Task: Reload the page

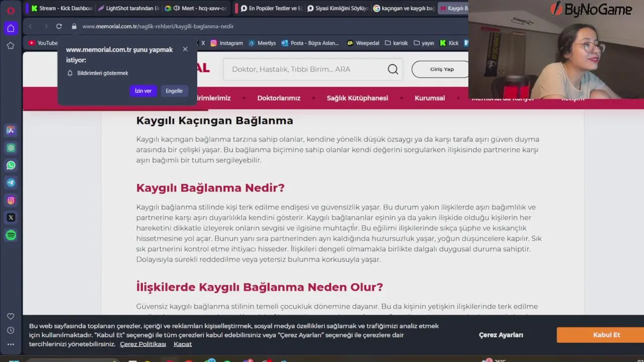Action: 59,26
